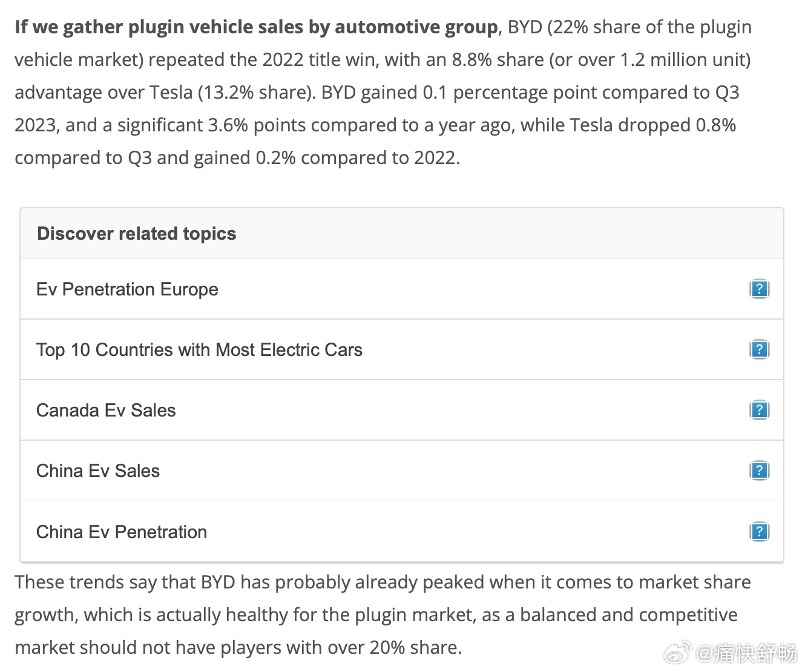
Task: Open the China Ev Penetration topic
Action: [122, 532]
